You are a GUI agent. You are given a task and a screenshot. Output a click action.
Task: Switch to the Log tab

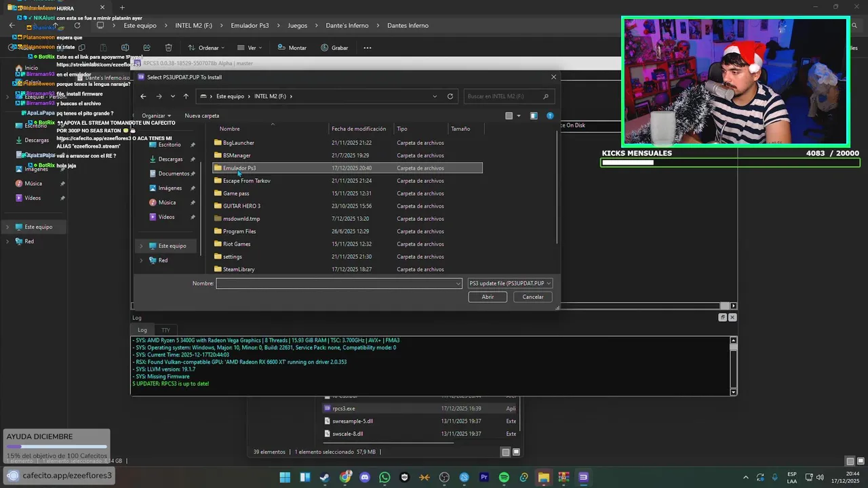tap(142, 330)
